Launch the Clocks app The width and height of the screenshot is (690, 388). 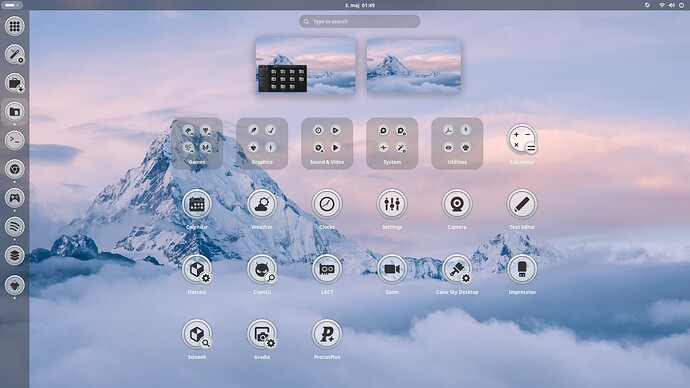click(327, 204)
